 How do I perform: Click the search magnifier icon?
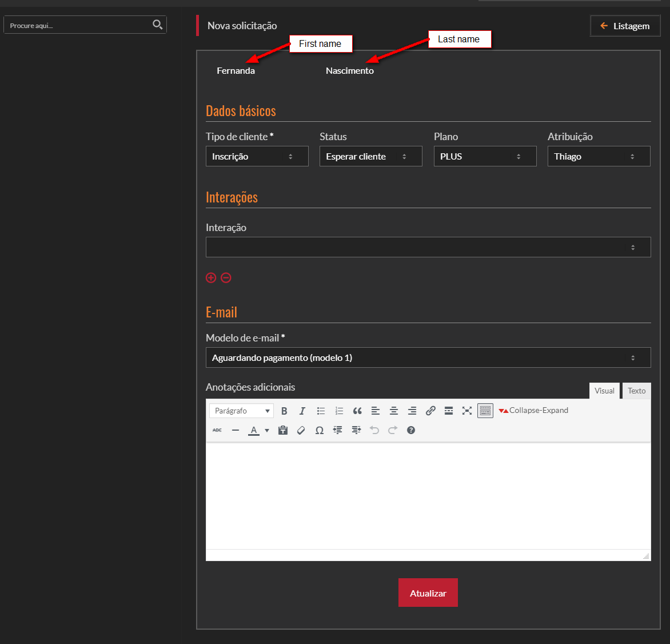pyautogui.click(x=157, y=25)
